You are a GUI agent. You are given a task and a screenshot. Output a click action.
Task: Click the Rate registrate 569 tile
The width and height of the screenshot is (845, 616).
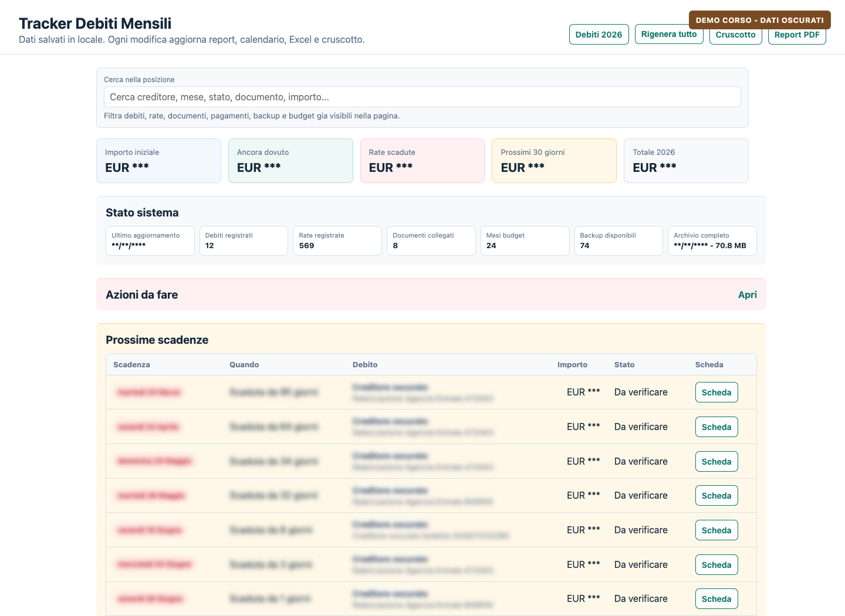tap(337, 241)
